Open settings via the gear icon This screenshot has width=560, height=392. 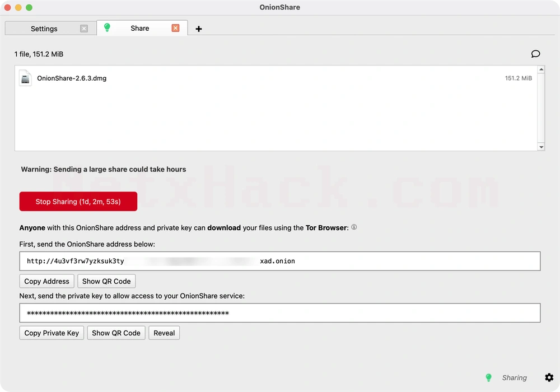549,377
